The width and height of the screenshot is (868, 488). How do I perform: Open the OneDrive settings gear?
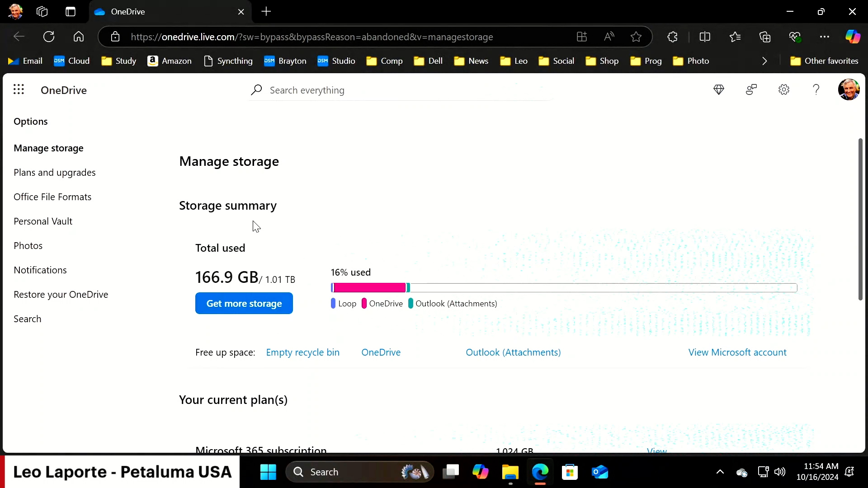click(x=784, y=89)
